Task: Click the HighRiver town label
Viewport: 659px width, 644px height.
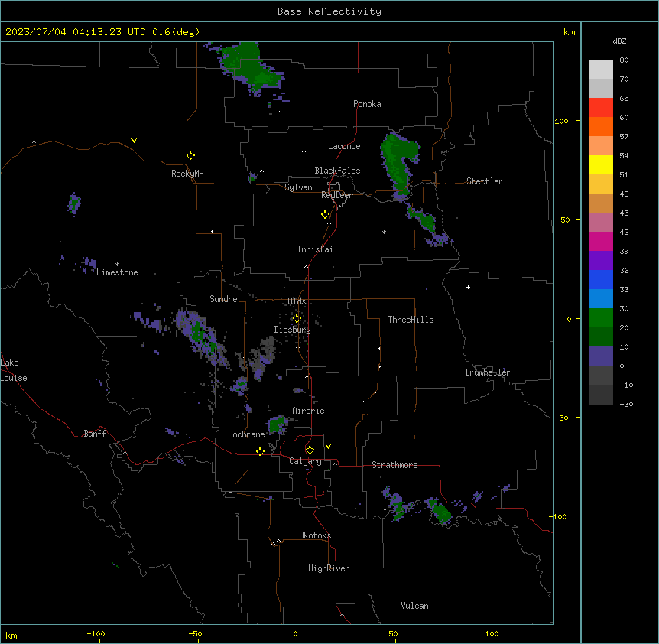Action: coord(329,568)
